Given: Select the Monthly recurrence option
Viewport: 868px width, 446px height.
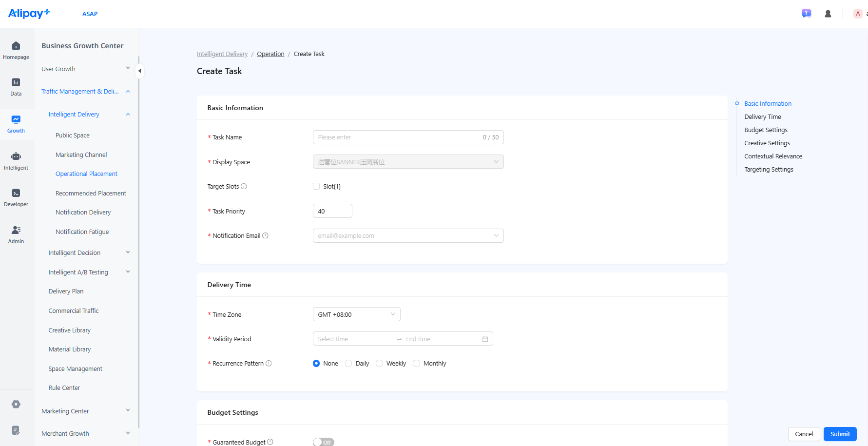Looking at the screenshot, I should (416, 364).
